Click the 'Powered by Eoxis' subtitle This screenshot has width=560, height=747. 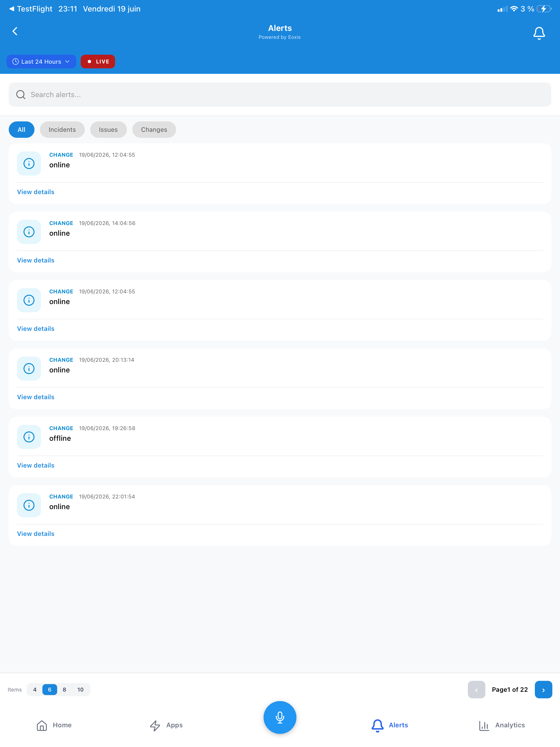coord(280,37)
